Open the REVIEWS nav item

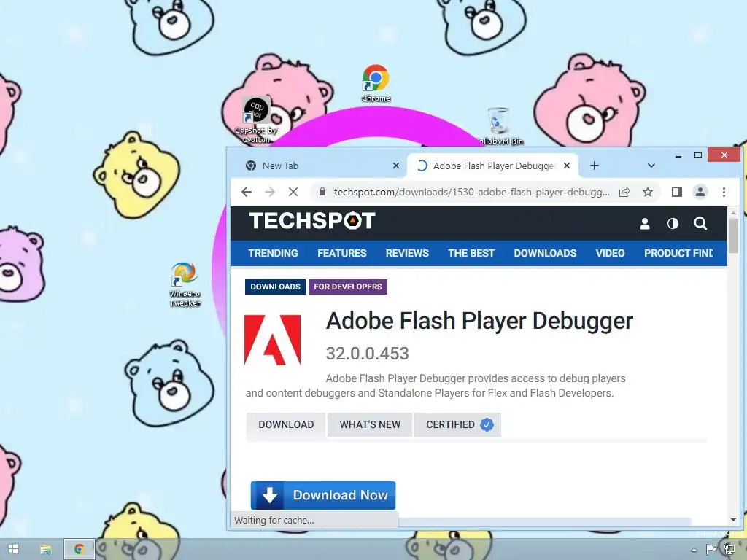point(407,253)
